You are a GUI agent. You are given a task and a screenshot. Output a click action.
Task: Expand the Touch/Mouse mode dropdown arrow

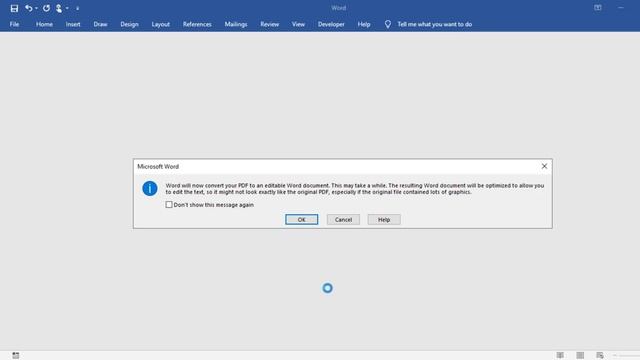coord(67,8)
